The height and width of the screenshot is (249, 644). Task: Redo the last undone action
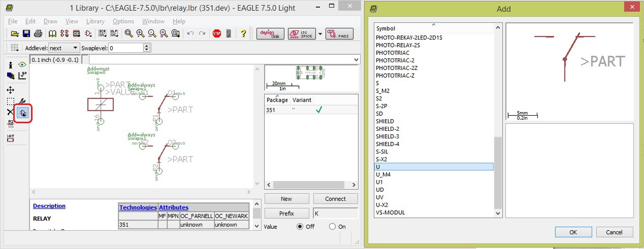[x=202, y=34]
